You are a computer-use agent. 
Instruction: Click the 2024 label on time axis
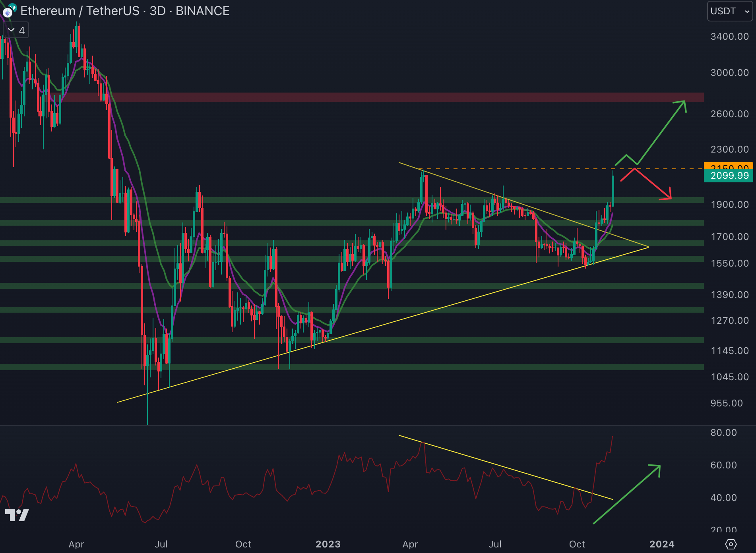pyautogui.click(x=662, y=544)
